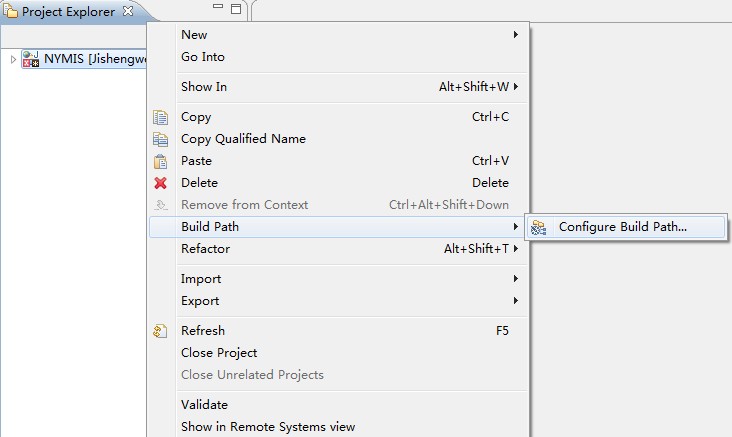Click the Configure Build Path icon
The width and height of the screenshot is (732, 437).
(x=539, y=227)
